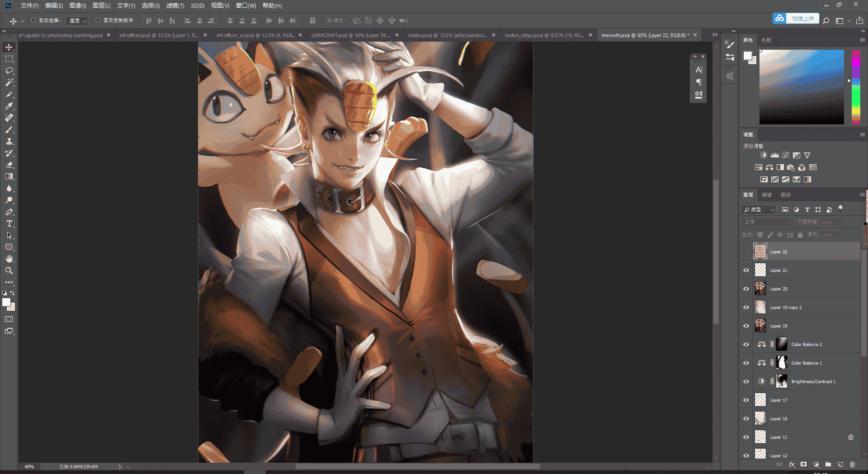Activate the Type tool

[x=9, y=223]
